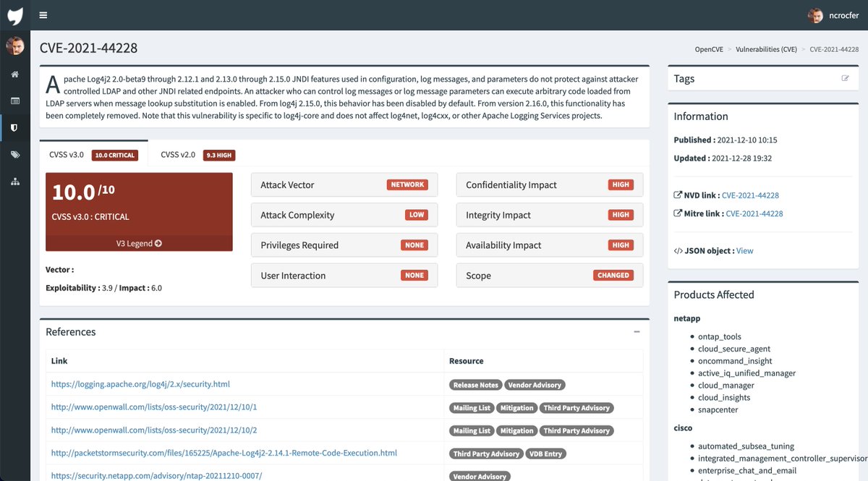Select automated_subsea_tuning under cisco

click(x=746, y=446)
